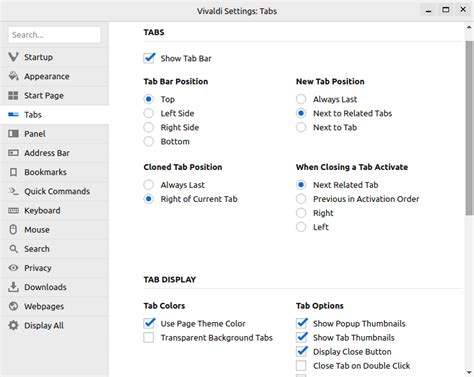Select the Start Page grid icon

click(x=13, y=95)
